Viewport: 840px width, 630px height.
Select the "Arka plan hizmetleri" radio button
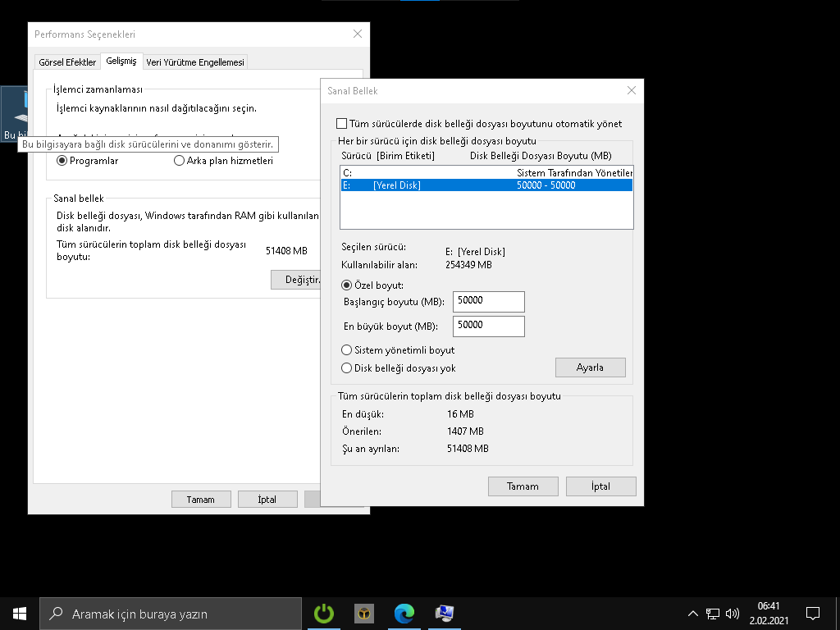click(179, 161)
